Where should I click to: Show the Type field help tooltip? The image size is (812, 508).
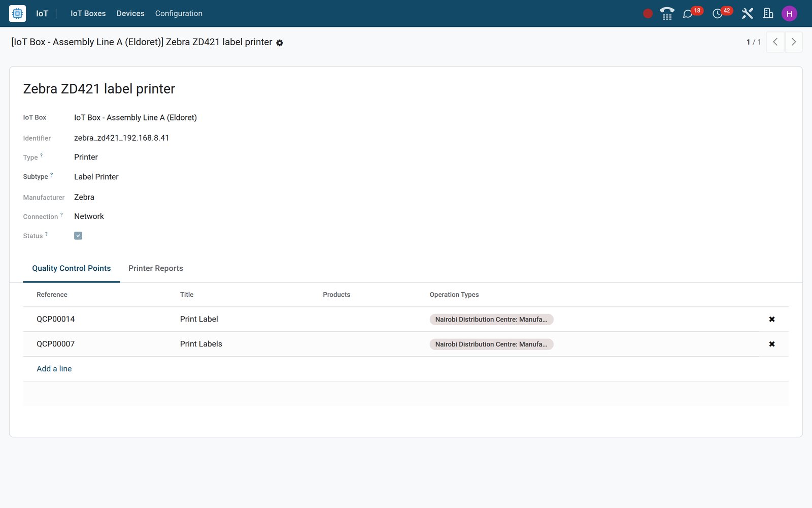(x=42, y=155)
